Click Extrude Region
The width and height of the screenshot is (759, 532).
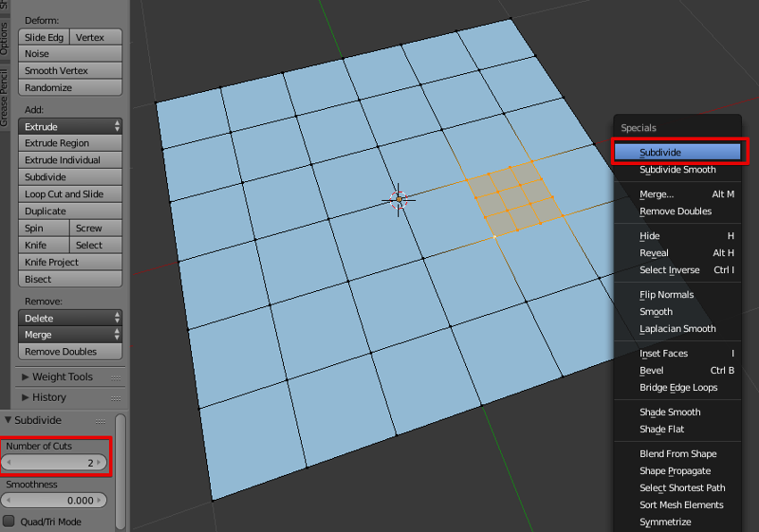pyautogui.click(x=71, y=144)
